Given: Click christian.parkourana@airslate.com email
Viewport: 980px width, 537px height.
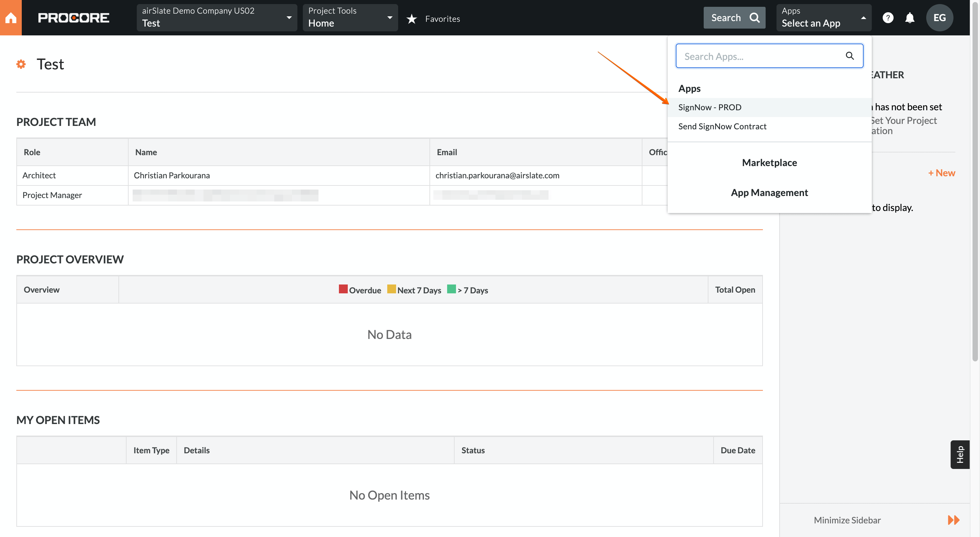Looking at the screenshot, I should tap(497, 176).
